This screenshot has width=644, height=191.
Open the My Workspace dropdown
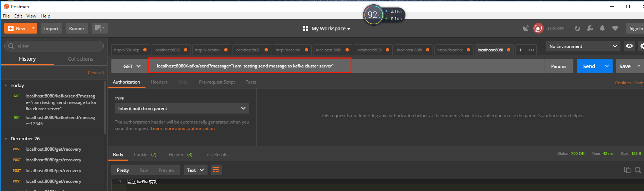[326, 28]
